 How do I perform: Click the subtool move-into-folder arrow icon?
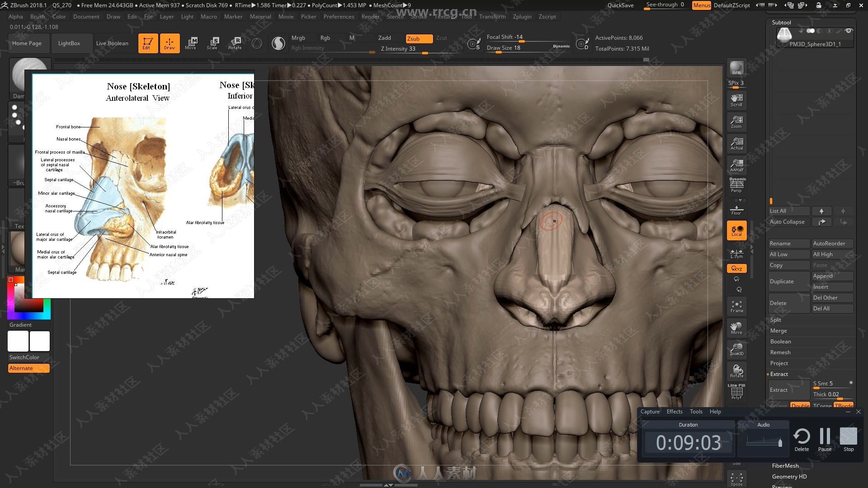[x=821, y=222]
